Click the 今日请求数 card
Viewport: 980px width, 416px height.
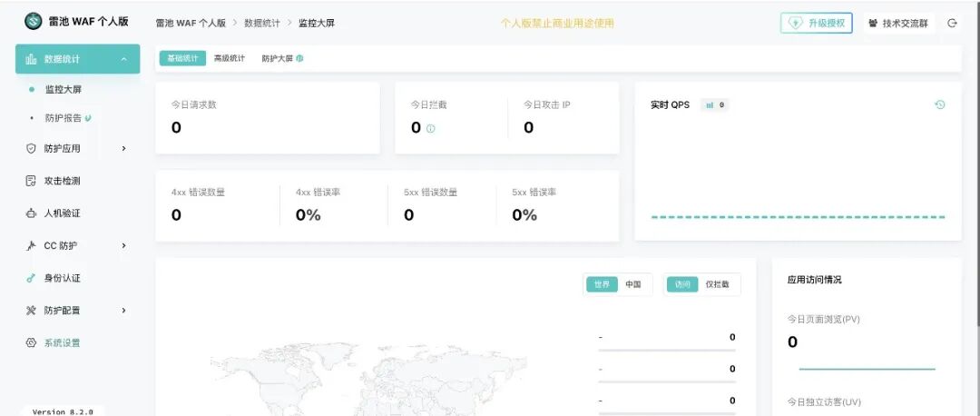[268, 117]
